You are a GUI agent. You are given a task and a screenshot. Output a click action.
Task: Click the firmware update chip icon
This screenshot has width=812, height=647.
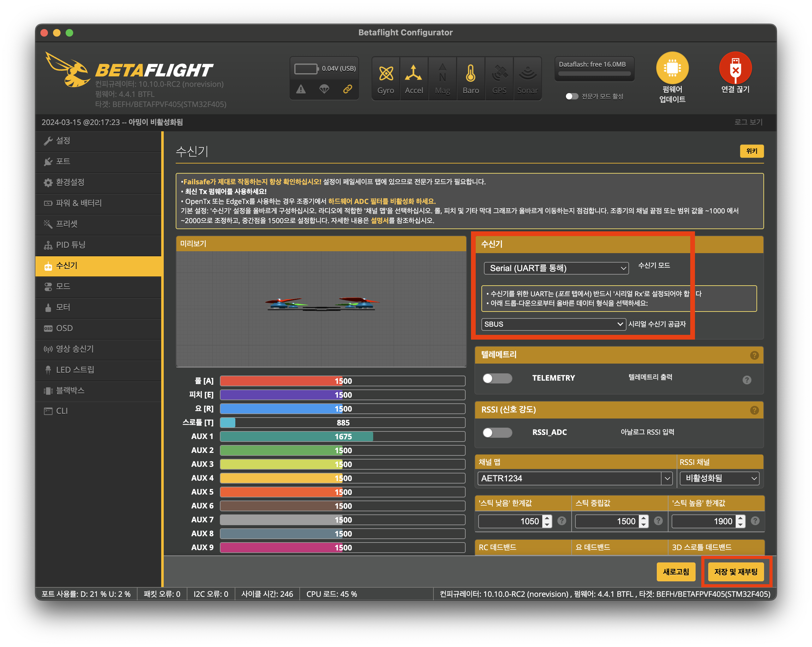(x=672, y=68)
